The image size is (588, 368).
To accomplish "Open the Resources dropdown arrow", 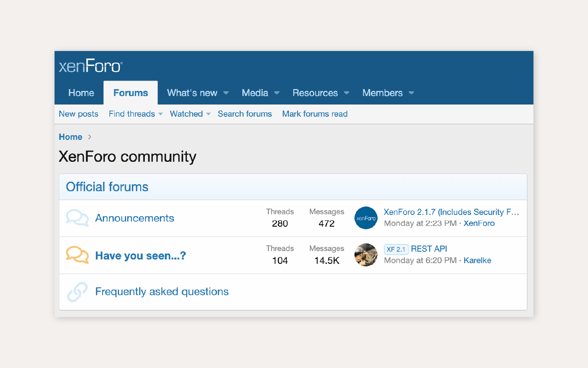I will tap(346, 93).
